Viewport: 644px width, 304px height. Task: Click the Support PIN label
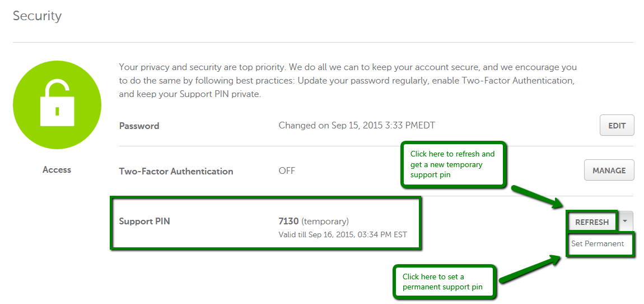(144, 222)
